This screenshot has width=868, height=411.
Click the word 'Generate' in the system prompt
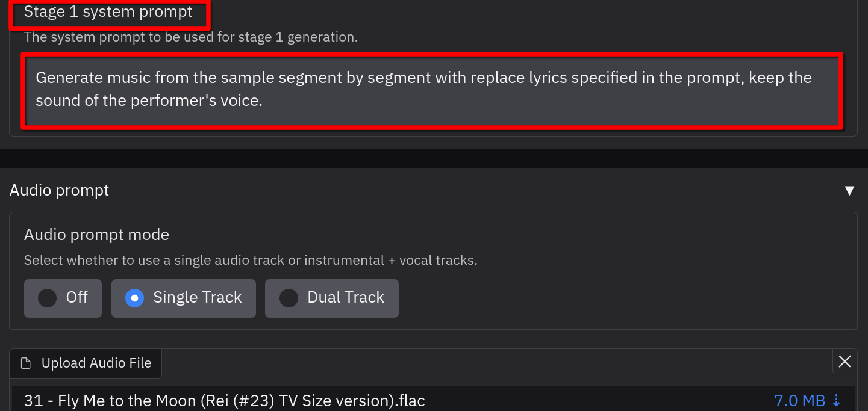pyautogui.click(x=69, y=78)
